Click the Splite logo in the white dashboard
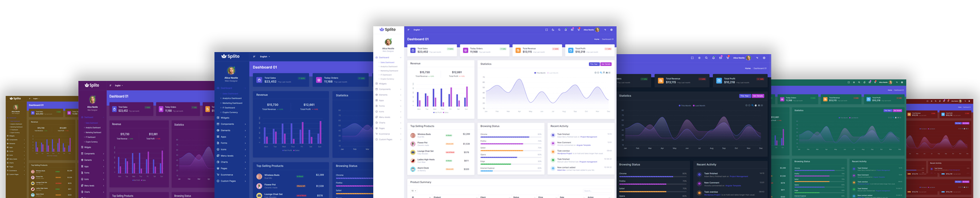This screenshot has height=198, width=980. point(388,29)
